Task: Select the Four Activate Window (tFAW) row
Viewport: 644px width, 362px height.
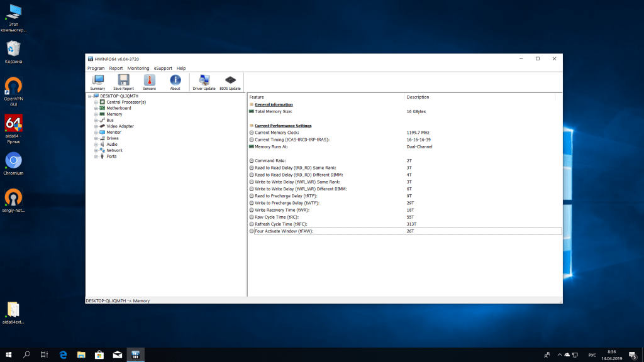Action: click(404, 231)
